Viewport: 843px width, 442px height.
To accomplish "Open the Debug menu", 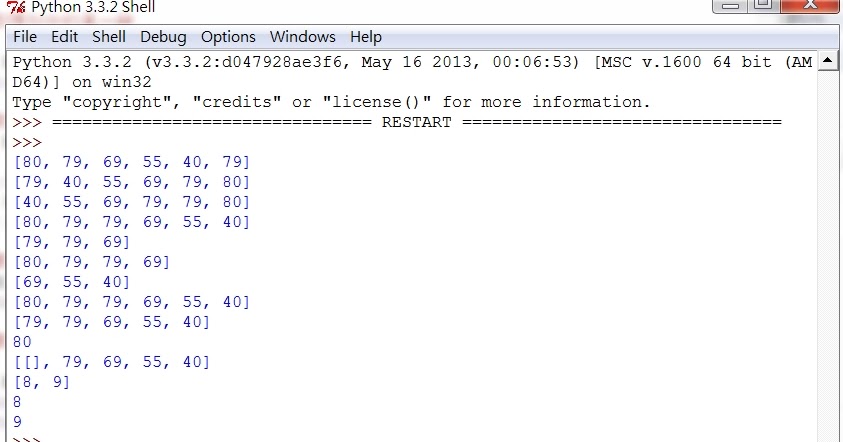I will pos(163,37).
